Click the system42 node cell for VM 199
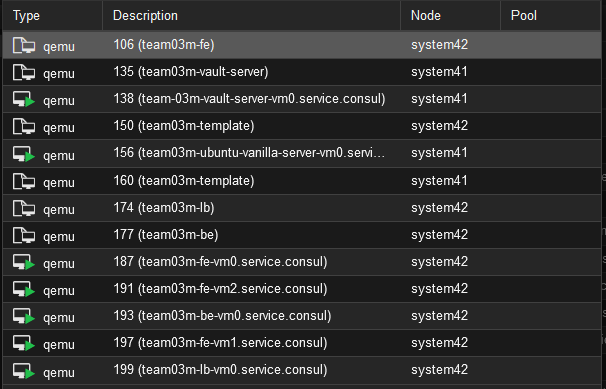606x389 pixels. (x=439, y=370)
